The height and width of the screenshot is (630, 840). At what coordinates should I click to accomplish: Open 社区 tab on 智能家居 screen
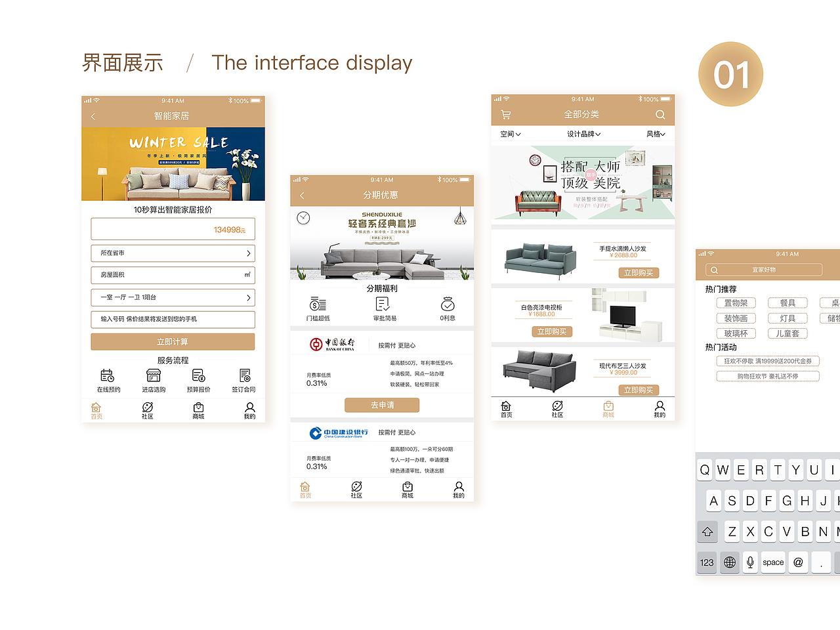coord(148,411)
